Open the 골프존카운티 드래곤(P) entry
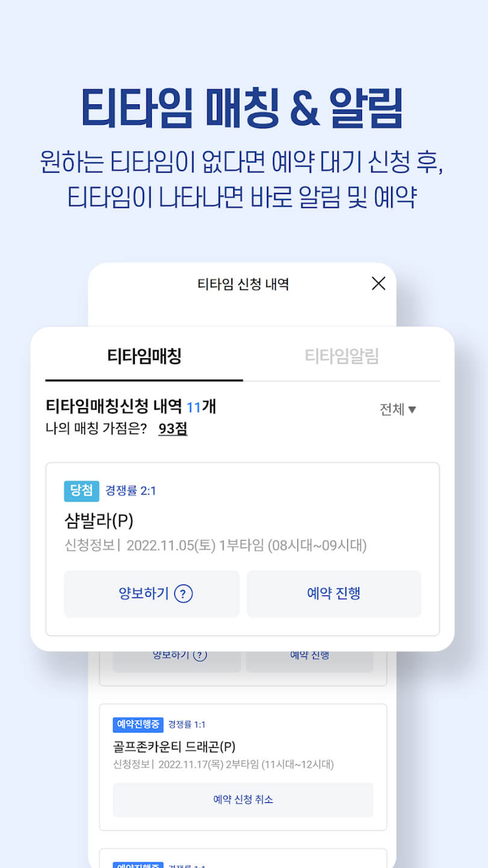This screenshot has width=488, height=868. (x=174, y=747)
